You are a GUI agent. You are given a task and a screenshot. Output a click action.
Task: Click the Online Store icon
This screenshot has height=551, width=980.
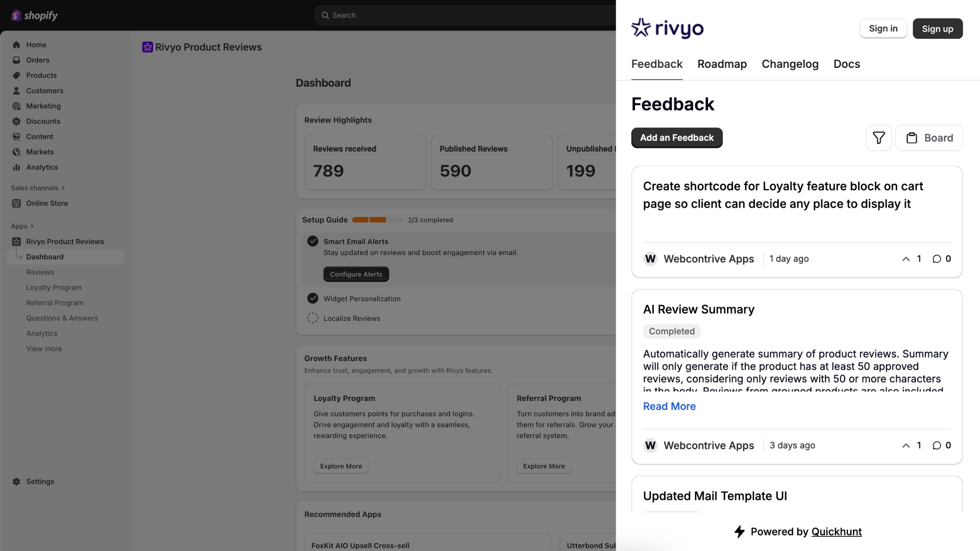16,203
